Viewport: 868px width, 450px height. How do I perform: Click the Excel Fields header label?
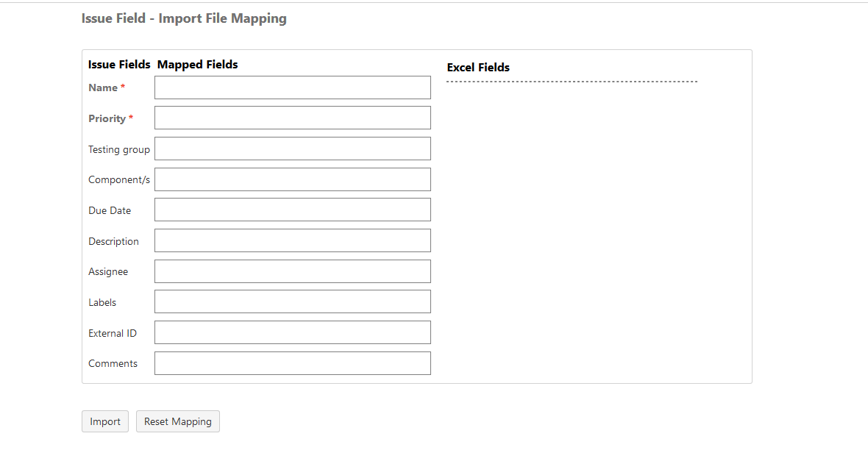(478, 67)
